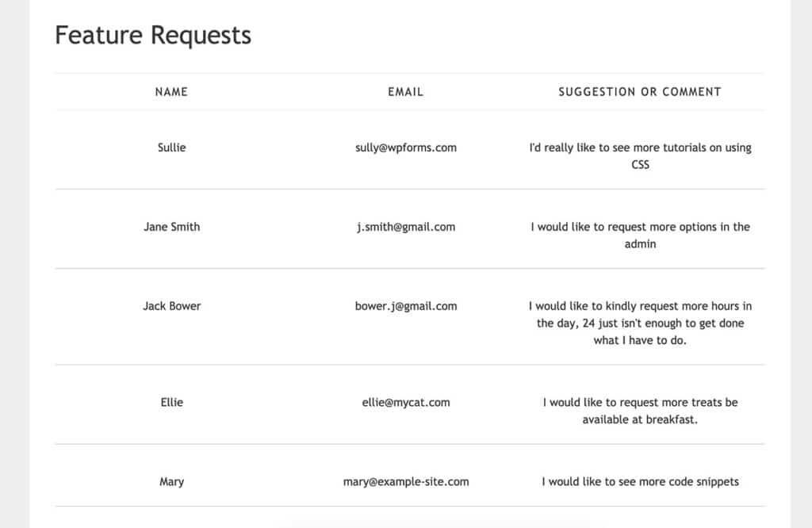Select the comment about treats at breakfast
Image resolution: width=812 pixels, height=528 pixels.
tap(640, 411)
